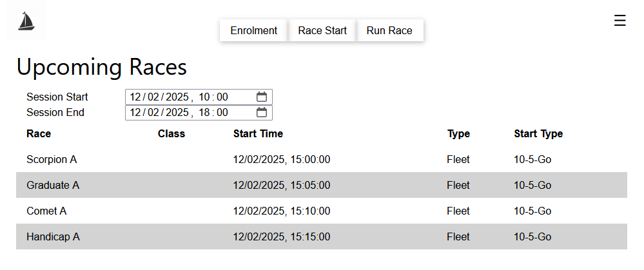The width and height of the screenshot is (644, 270).
Task: Open the Run Race tab
Action: coord(389,31)
